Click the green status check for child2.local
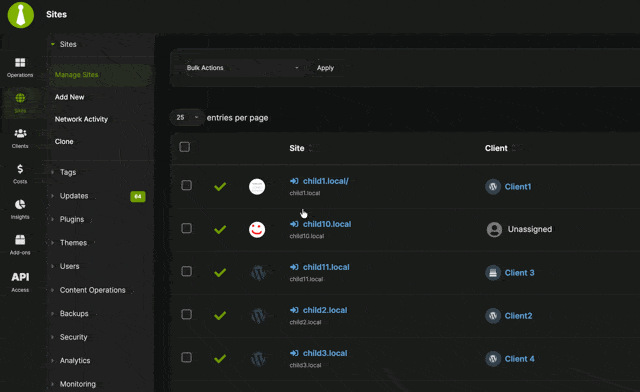Screen dimensions: 640x392 coord(220,315)
